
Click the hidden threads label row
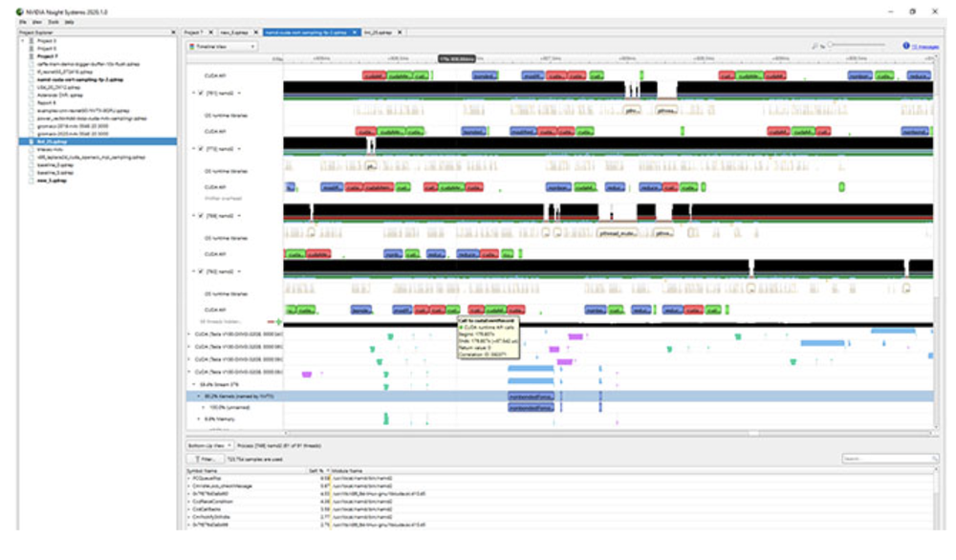(x=221, y=322)
